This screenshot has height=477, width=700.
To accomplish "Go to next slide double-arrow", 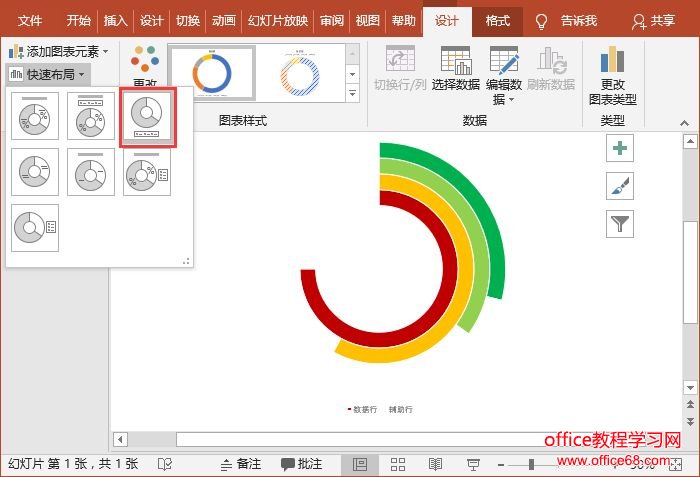I will coord(690,422).
